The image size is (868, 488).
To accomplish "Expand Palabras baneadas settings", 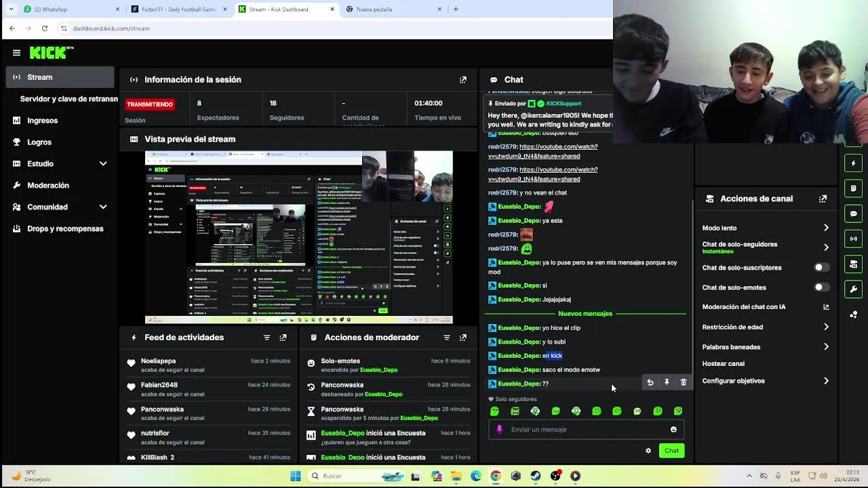I will pos(826,347).
